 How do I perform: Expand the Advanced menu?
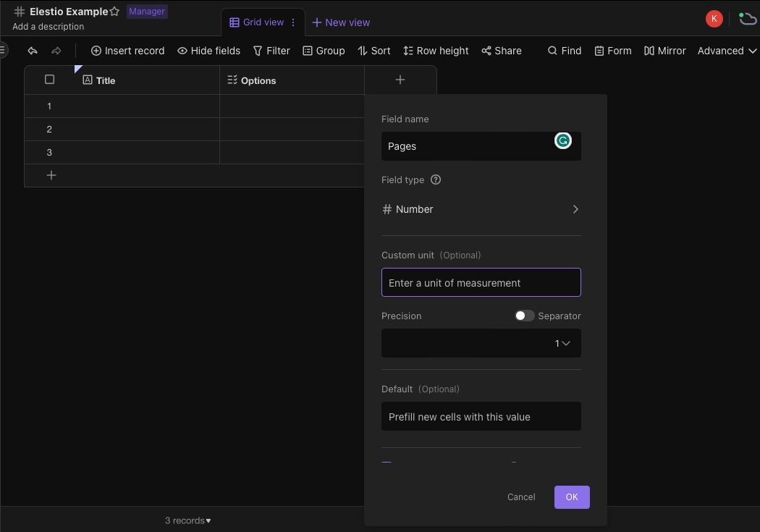click(x=726, y=51)
